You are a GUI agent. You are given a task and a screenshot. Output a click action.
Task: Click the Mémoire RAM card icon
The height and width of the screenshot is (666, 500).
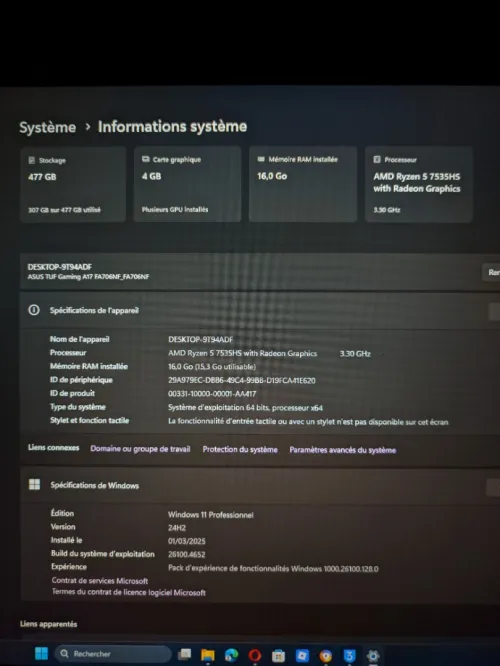click(x=261, y=159)
